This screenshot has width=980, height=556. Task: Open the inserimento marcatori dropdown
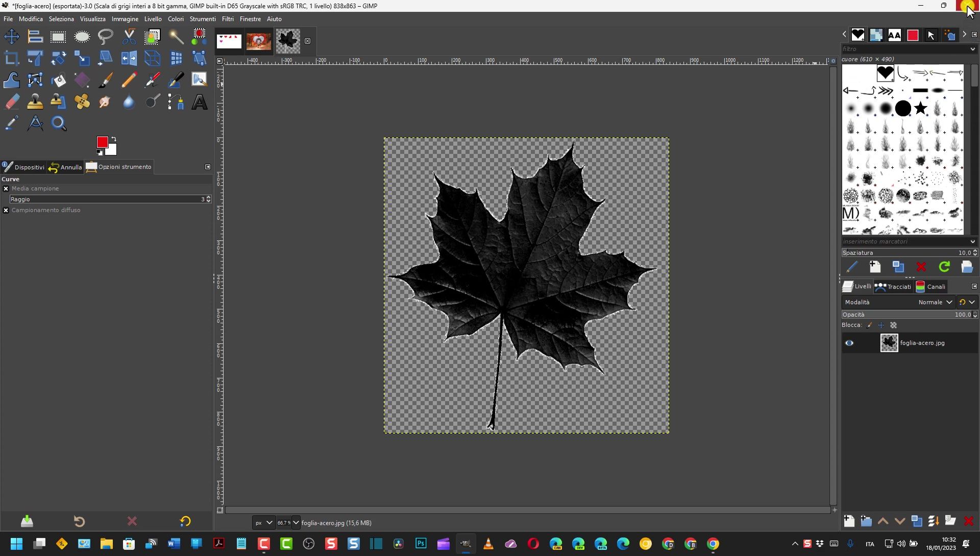972,242
